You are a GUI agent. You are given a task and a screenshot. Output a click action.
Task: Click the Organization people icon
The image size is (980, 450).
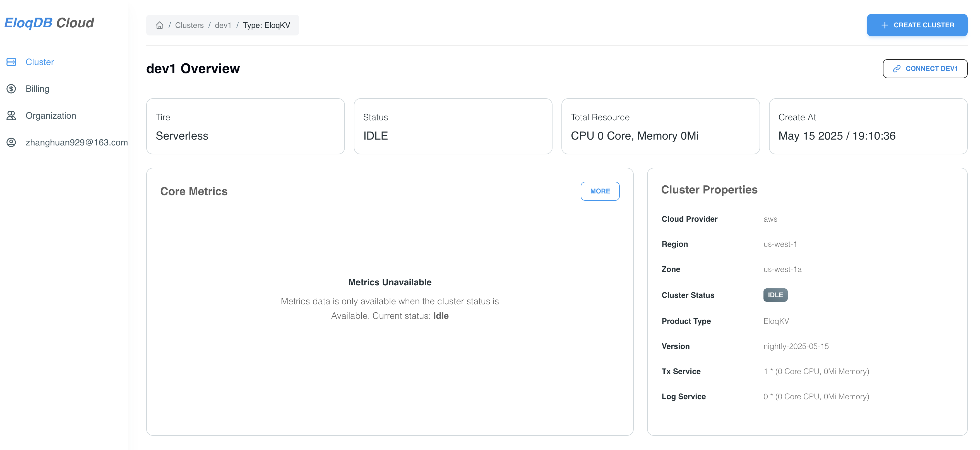[x=11, y=115]
